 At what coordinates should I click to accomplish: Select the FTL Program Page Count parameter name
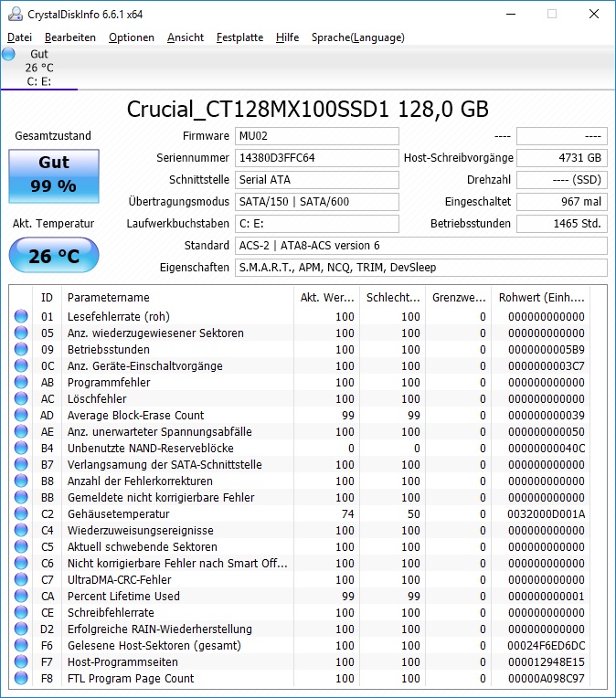click(x=131, y=679)
